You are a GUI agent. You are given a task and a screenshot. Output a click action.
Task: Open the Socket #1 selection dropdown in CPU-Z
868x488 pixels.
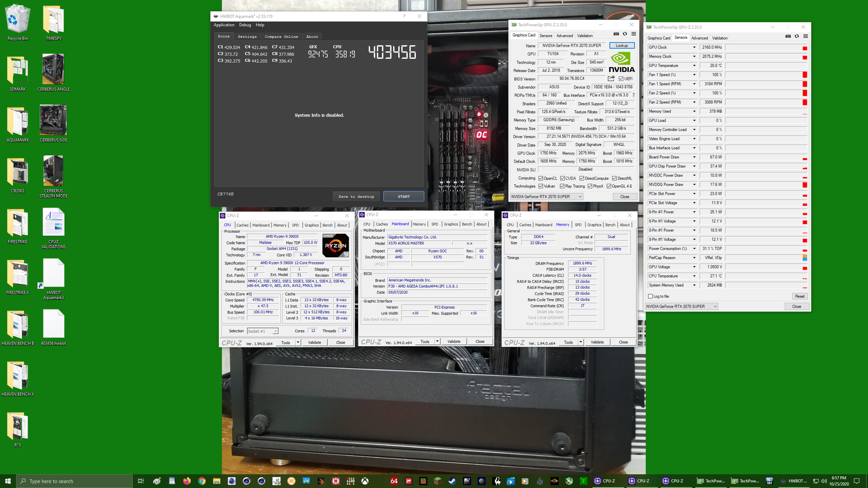[x=263, y=331]
